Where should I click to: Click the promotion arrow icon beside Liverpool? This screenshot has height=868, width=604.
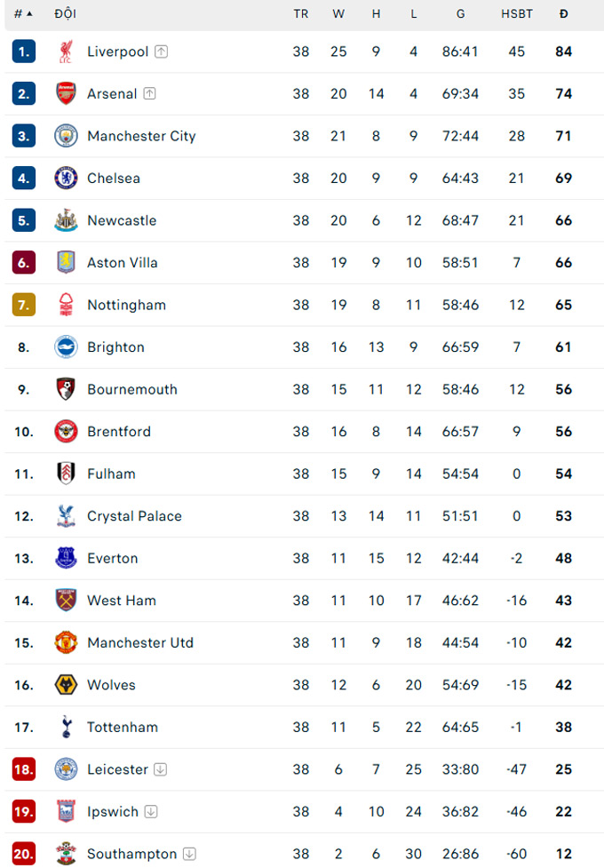[161, 52]
